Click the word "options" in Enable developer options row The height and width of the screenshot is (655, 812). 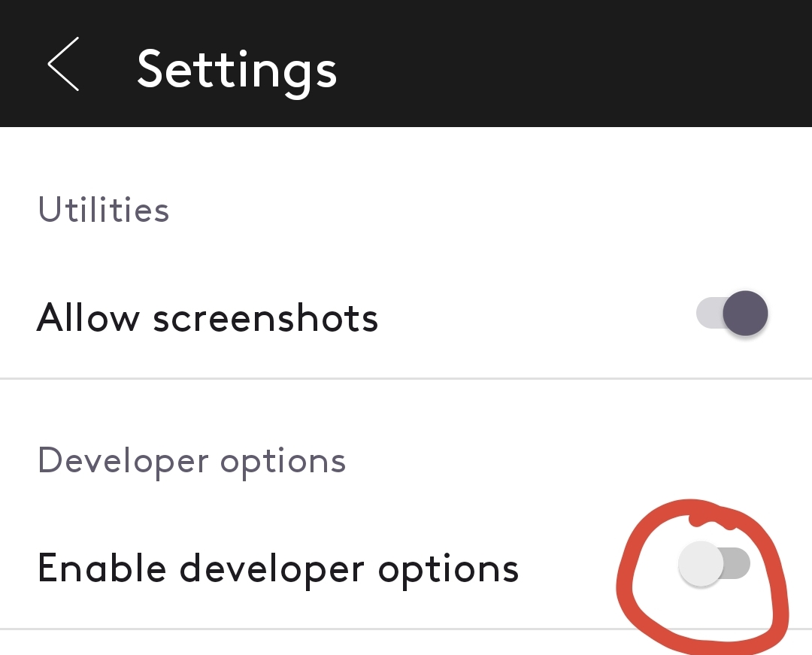448,572
